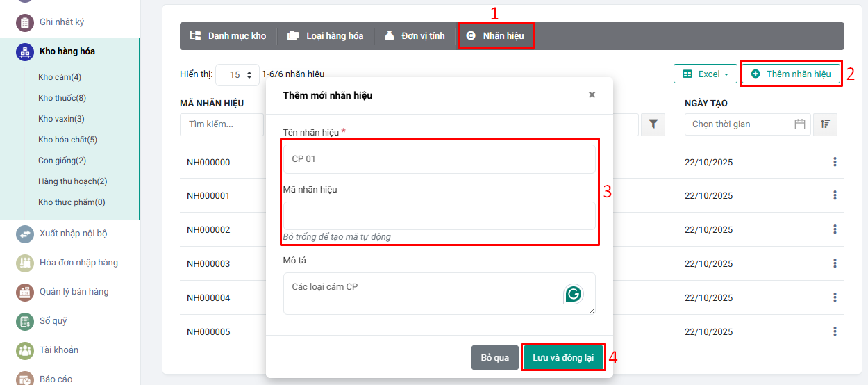Viewport: 868px width, 385px height.
Task: Focus the Mã nhãn hiệu input field
Action: tap(439, 215)
